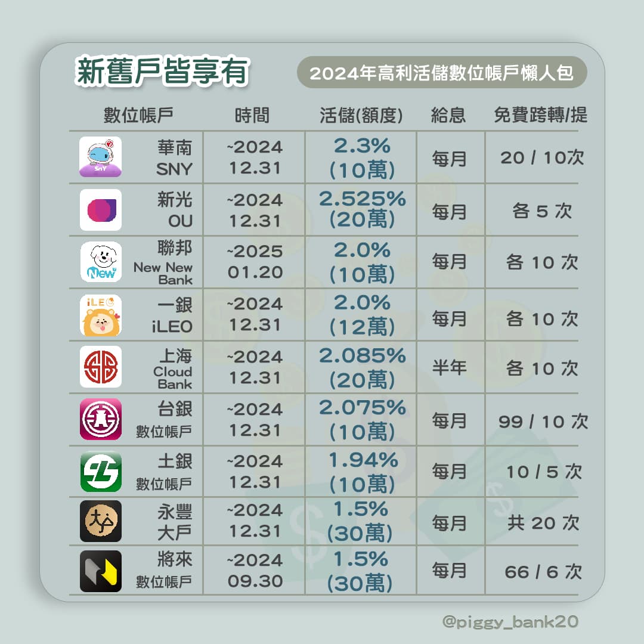Click the Shanghai Cloud Bank red logo icon
This screenshot has height=644, width=644.
[101, 367]
